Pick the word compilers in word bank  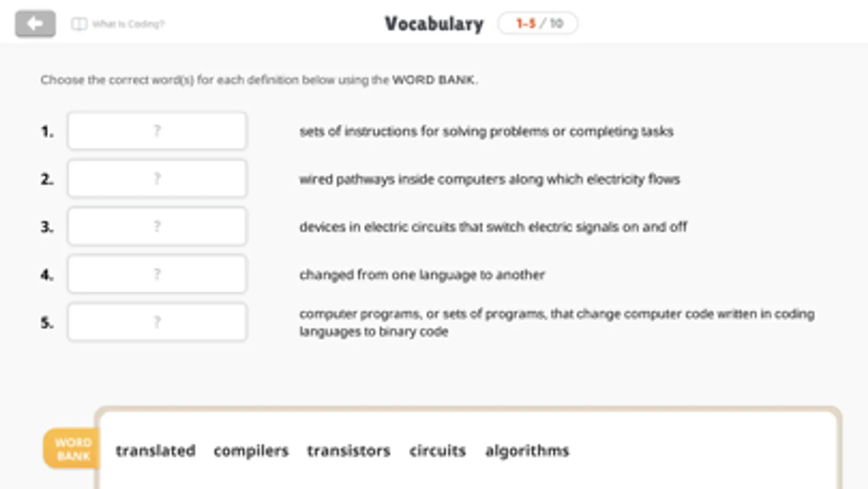click(x=251, y=450)
